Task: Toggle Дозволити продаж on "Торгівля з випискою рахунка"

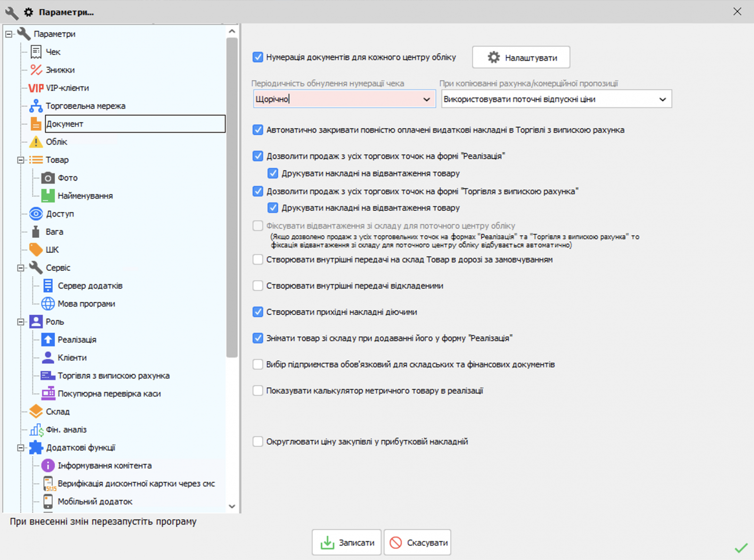Action: pos(258,191)
